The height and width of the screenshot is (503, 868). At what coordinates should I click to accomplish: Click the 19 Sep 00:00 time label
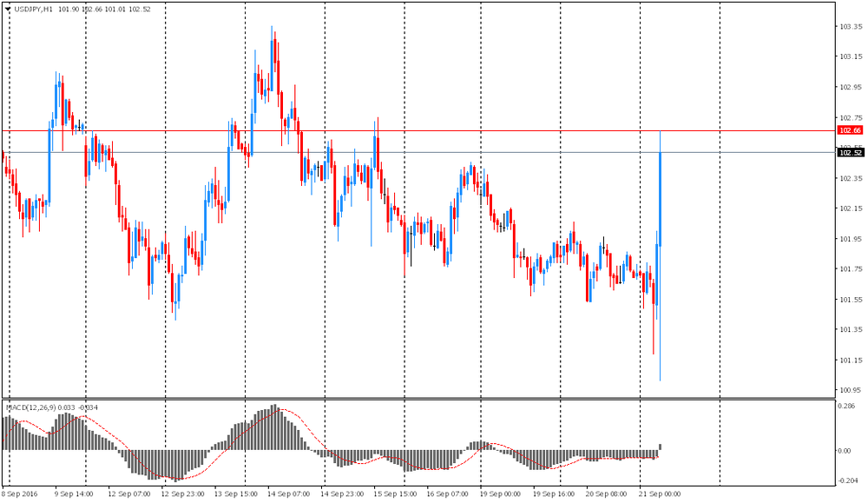coord(501,494)
